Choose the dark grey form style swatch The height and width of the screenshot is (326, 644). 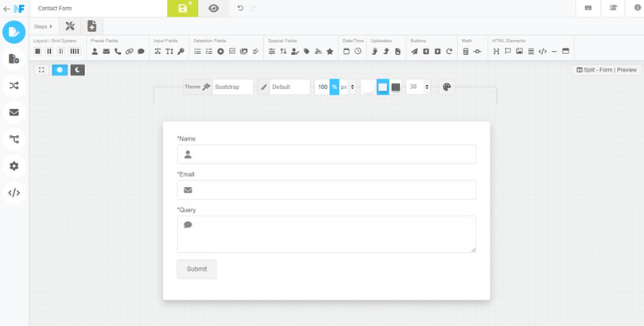tap(395, 87)
